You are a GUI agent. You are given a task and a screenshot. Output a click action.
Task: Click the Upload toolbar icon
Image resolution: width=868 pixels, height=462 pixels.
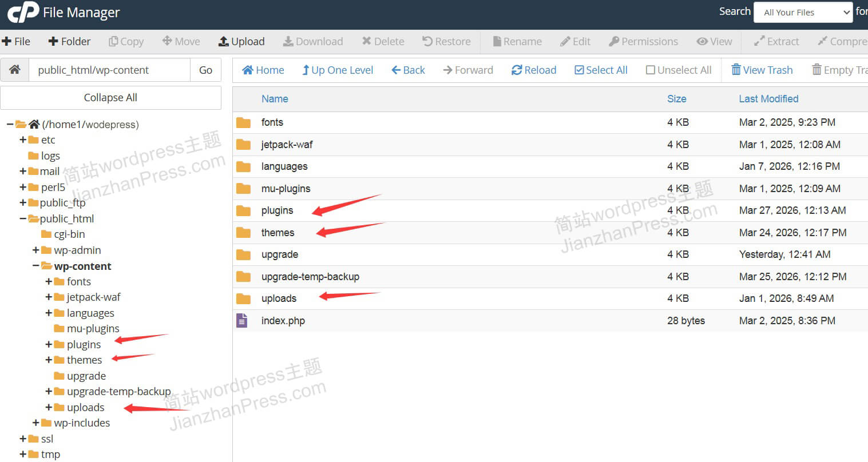pyautogui.click(x=224, y=42)
